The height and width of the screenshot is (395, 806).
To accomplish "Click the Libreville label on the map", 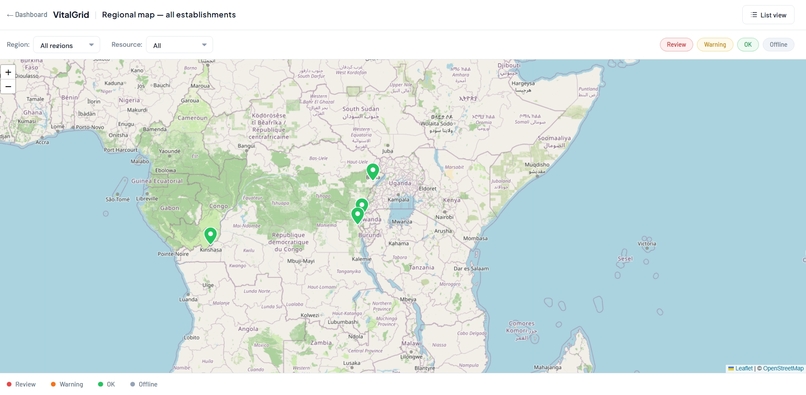I will (147, 198).
